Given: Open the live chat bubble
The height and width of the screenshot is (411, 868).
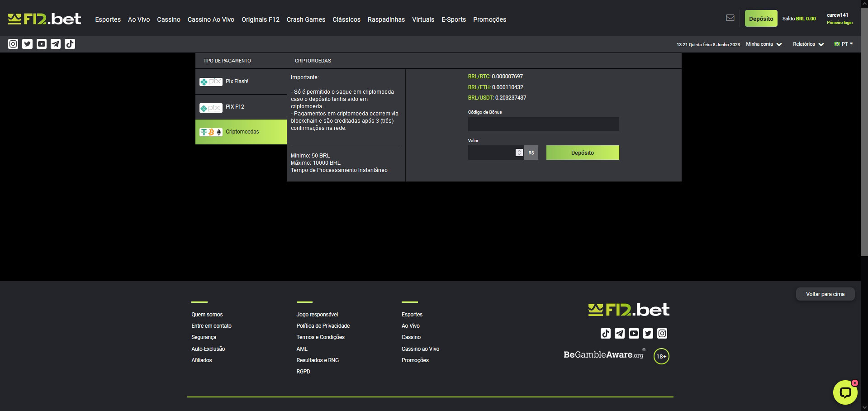Looking at the screenshot, I should click(x=845, y=392).
